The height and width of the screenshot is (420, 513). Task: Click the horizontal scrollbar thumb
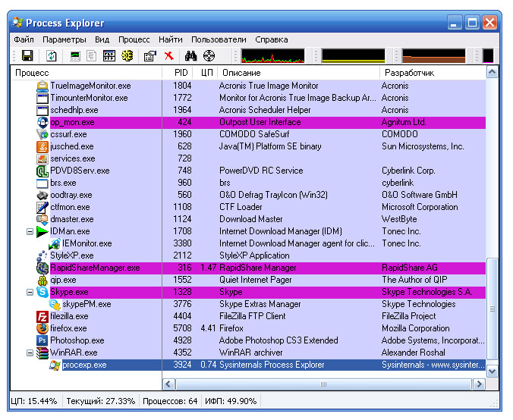pyautogui.click(x=323, y=384)
